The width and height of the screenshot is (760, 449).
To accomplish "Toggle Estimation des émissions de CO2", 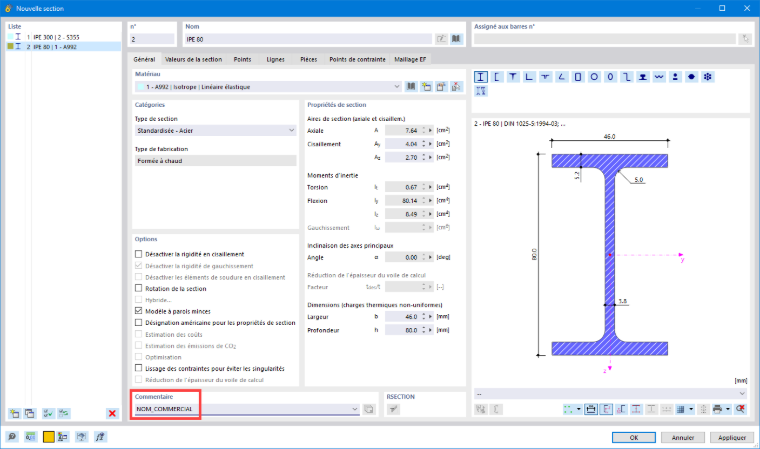I will coord(139,346).
